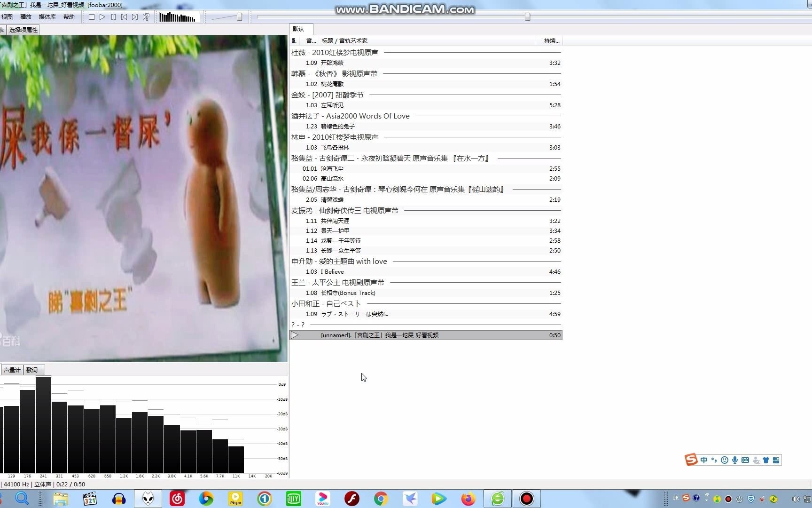The image size is (812, 508).
Task: Open the 播放 menu
Action: [26, 17]
